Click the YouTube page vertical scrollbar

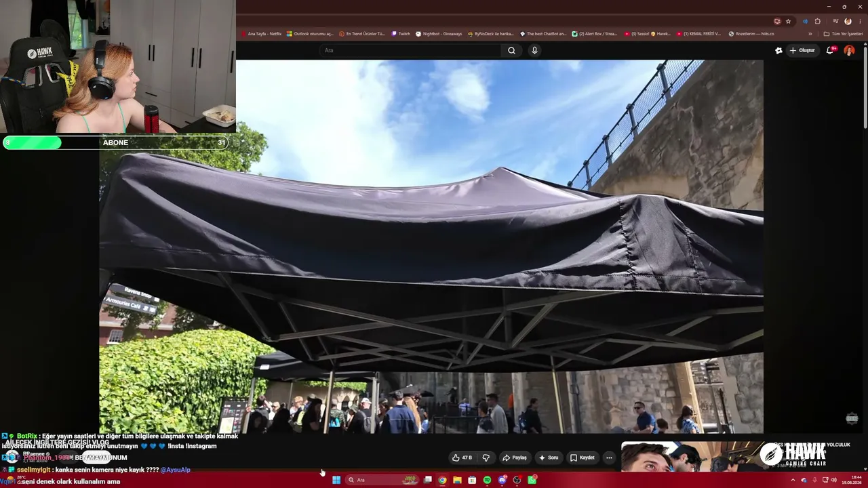coord(865,85)
